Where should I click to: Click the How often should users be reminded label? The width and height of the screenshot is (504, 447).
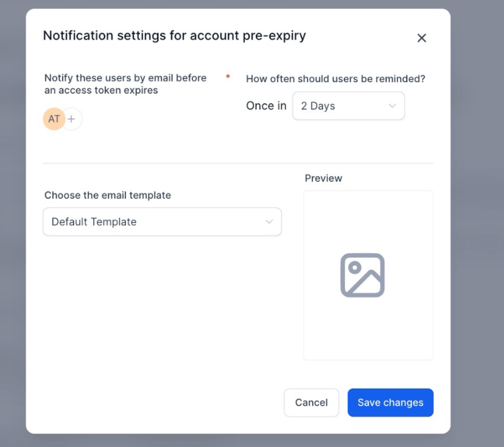tap(335, 78)
